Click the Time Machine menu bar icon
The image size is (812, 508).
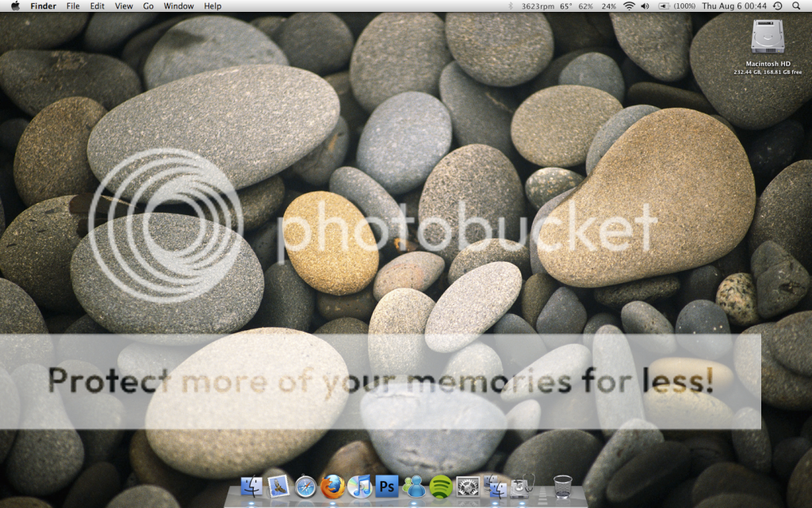(777, 6)
